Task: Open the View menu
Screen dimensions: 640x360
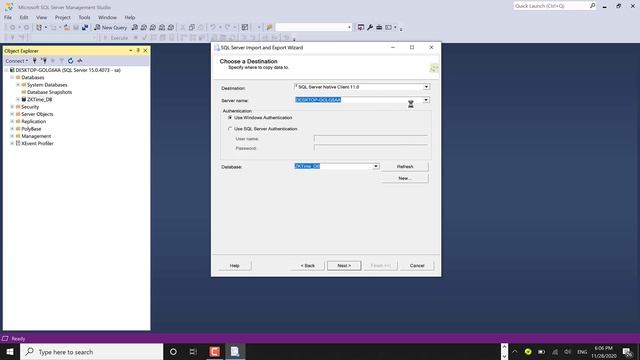Action: click(x=42, y=18)
